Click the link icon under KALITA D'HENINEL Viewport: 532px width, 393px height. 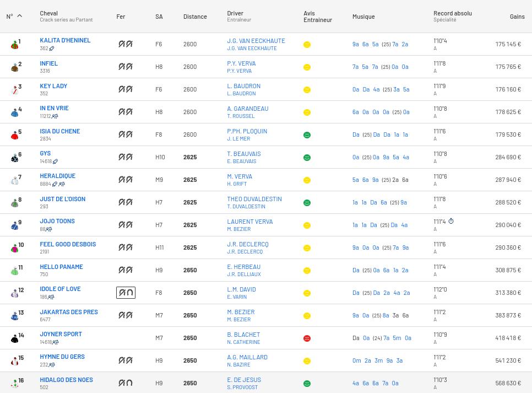coord(52,49)
